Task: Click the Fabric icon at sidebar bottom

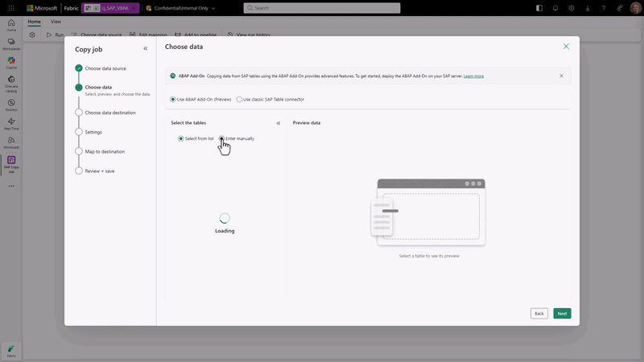Action: 11,352
